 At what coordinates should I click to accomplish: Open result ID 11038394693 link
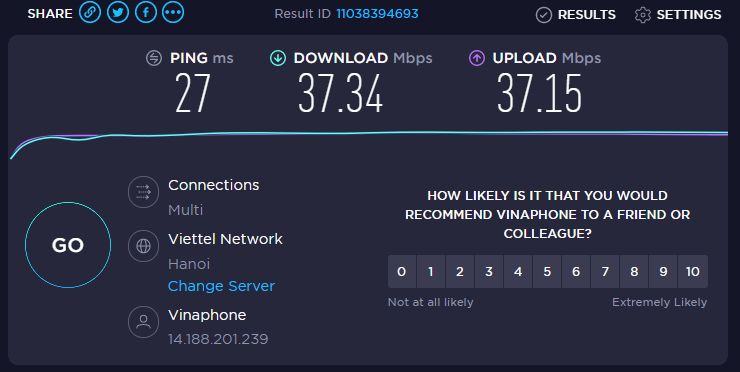pyautogui.click(x=377, y=14)
